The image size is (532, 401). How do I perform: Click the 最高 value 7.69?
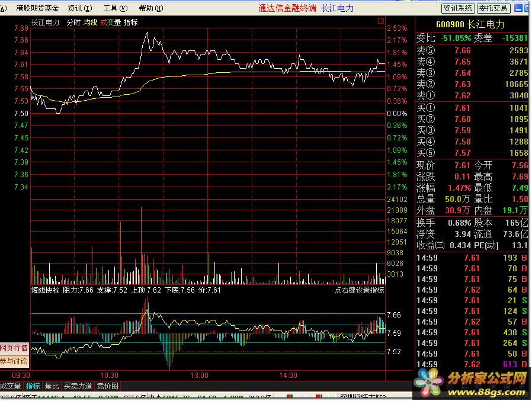pos(520,177)
